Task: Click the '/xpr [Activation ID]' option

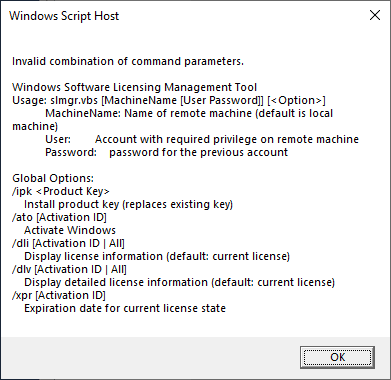Action: point(59,295)
